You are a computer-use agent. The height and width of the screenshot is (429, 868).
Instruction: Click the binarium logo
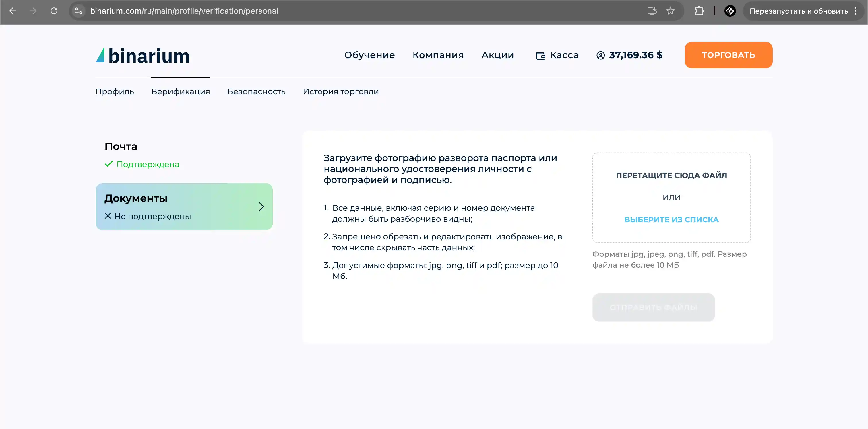pos(143,56)
